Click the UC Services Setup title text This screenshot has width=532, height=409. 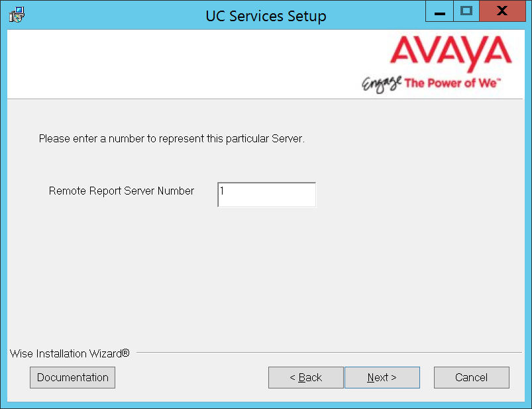pyautogui.click(x=266, y=16)
